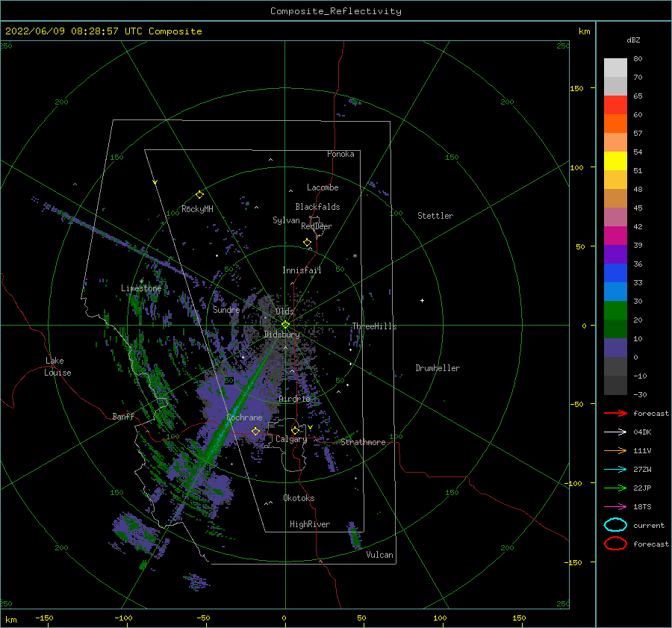Click the Banff label
Viewport: 672px width, 628px height.
tap(123, 416)
